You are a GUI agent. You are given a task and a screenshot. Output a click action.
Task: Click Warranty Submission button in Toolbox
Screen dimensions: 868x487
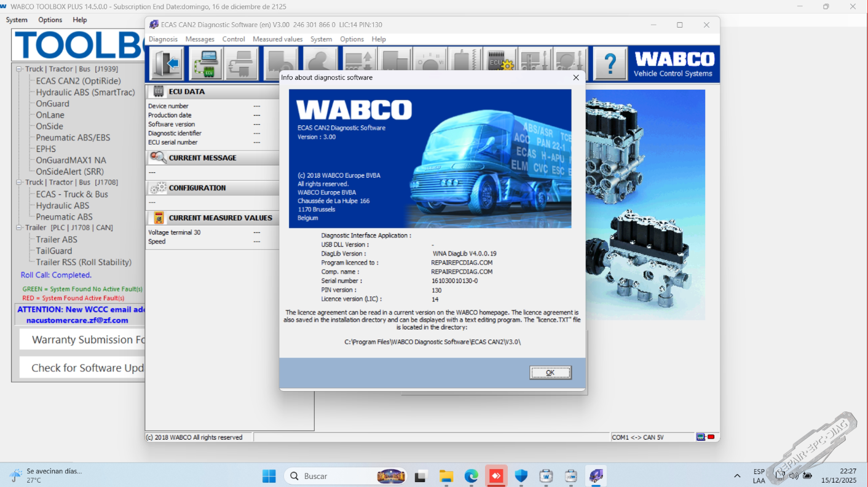[x=82, y=339]
